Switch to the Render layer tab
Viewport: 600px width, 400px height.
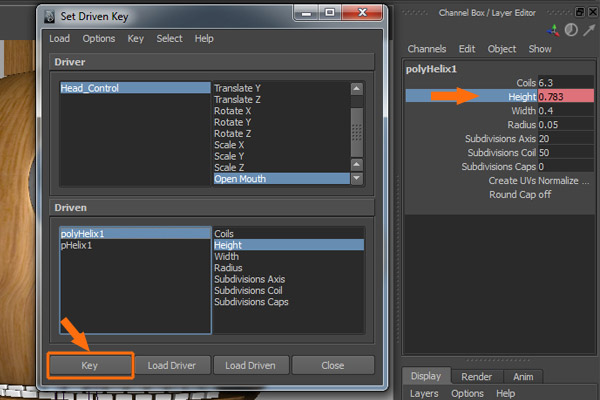476,377
